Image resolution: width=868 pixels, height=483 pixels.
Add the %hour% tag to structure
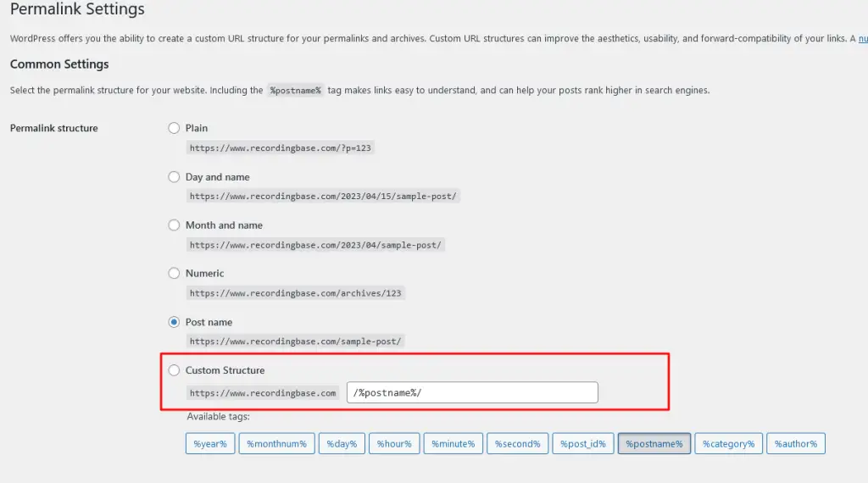[394, 444]
